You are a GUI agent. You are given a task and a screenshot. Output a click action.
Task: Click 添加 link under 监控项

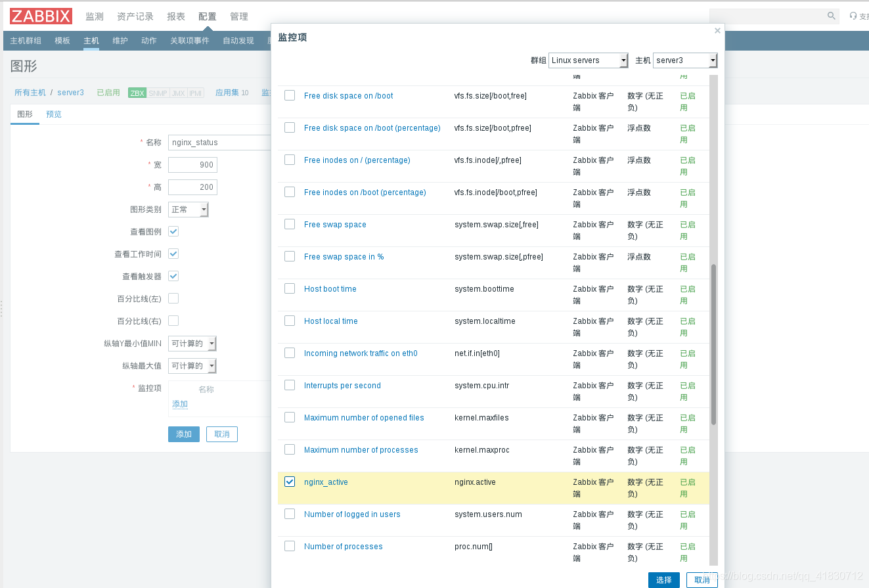[x=180, y=404]
